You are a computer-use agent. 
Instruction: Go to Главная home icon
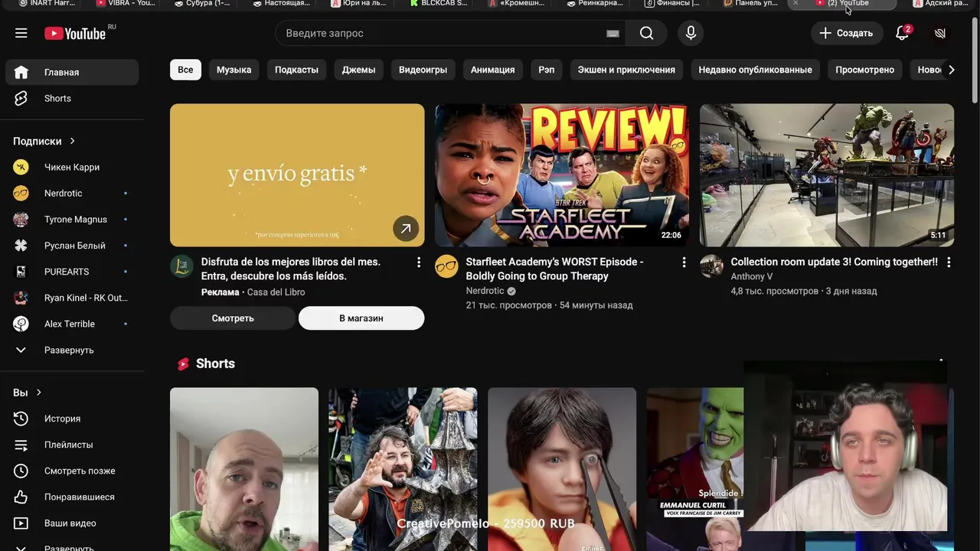pyautogui.click(x=21, y=72)
